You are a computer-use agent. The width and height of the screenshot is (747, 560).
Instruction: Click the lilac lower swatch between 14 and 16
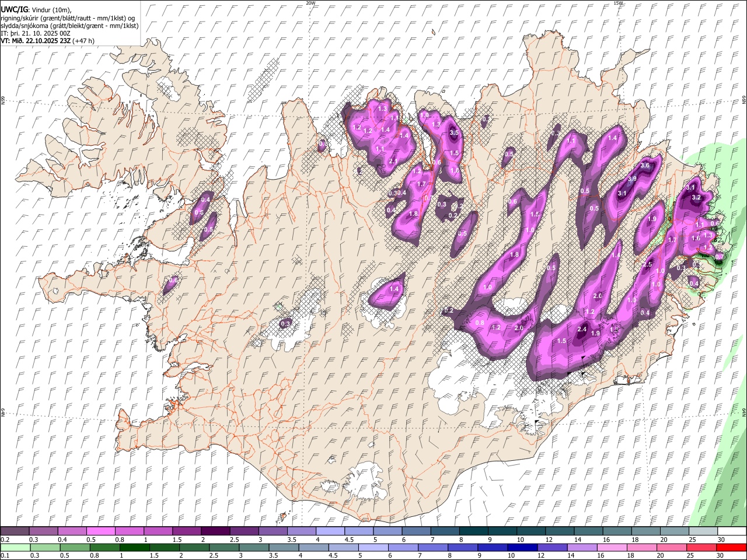[582, 547]
